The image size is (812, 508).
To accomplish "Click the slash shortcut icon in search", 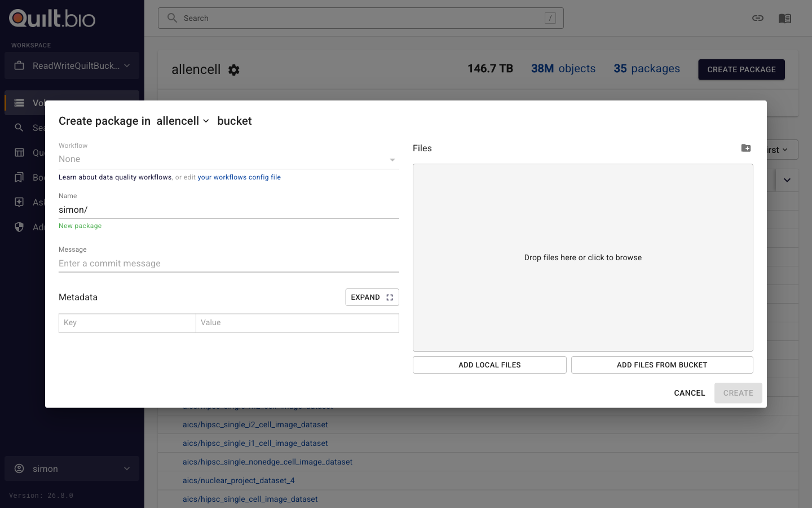I will click(x=550, y=18).
